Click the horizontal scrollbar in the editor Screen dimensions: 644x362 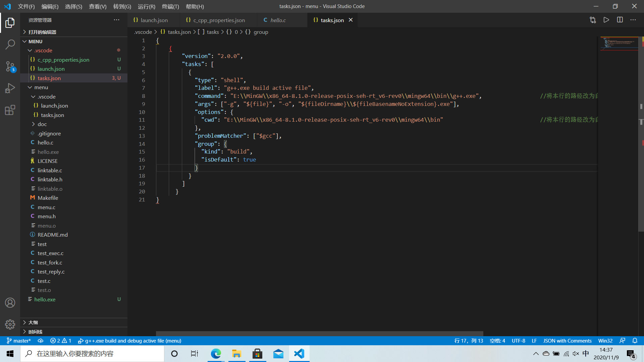pos(319,334)
